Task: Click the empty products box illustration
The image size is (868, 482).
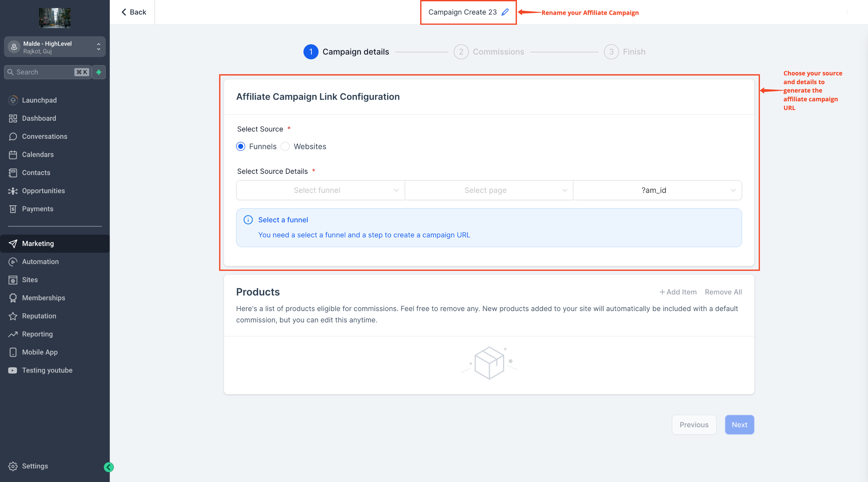Action: (489, 363)
